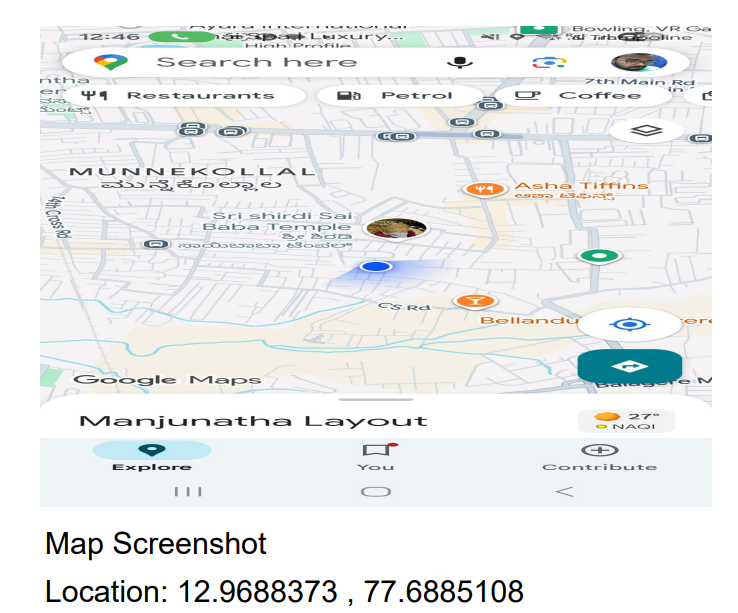Screen dimensions: 738x613
Task: Open the account profile picture
Action: point(638,63)
